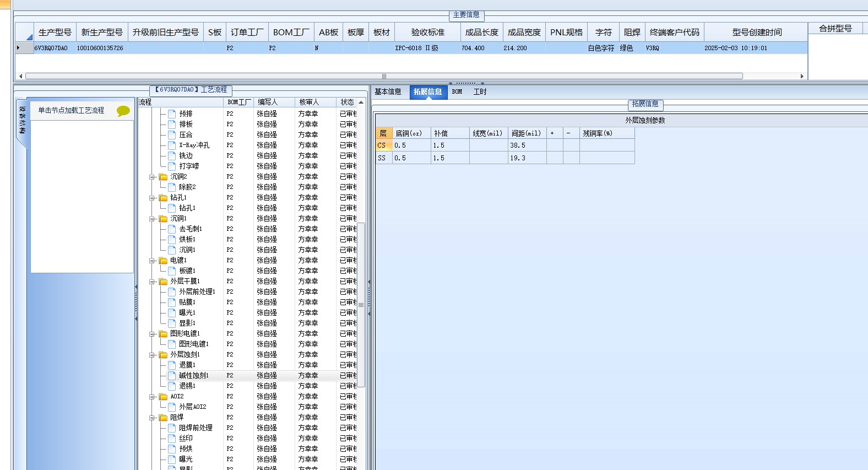Collapse the 外层干膜1 tree node
The width and height of the screenshot is (868, 470).
(x=152, y=282)
